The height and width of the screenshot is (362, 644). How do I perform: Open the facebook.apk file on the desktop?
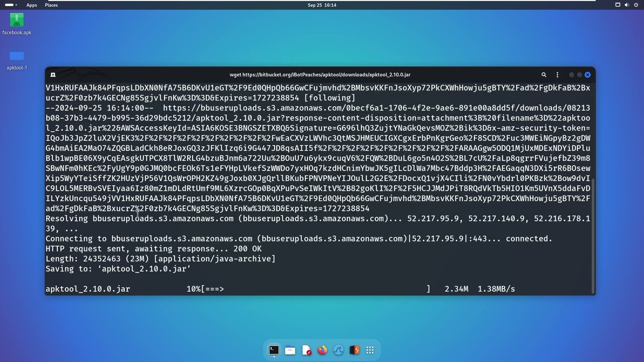(x=17, y=24)
